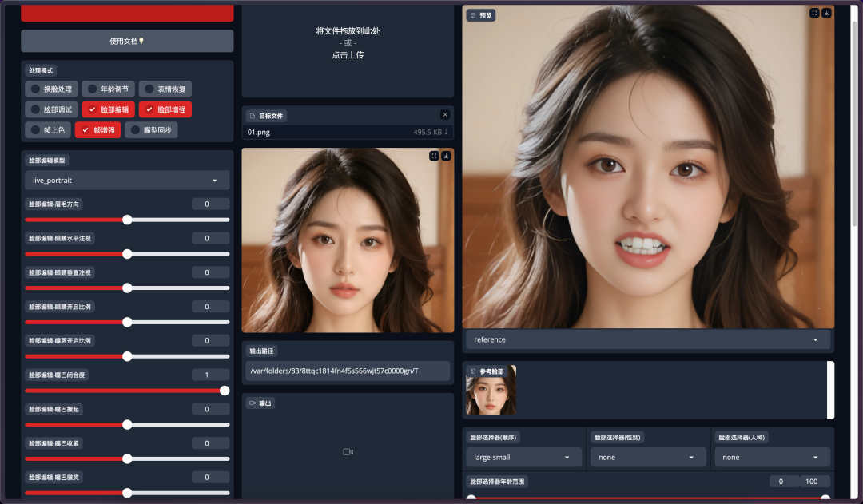
Task: Open the 预览 preview image fullscreen
Action: (814, 13)
